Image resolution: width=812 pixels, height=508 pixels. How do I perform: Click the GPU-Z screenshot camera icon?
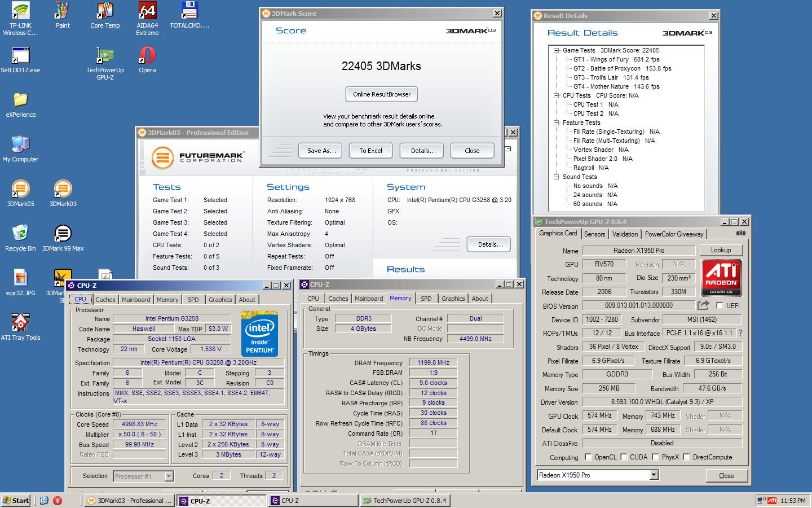pyautogui.click(x=741, y=233)
